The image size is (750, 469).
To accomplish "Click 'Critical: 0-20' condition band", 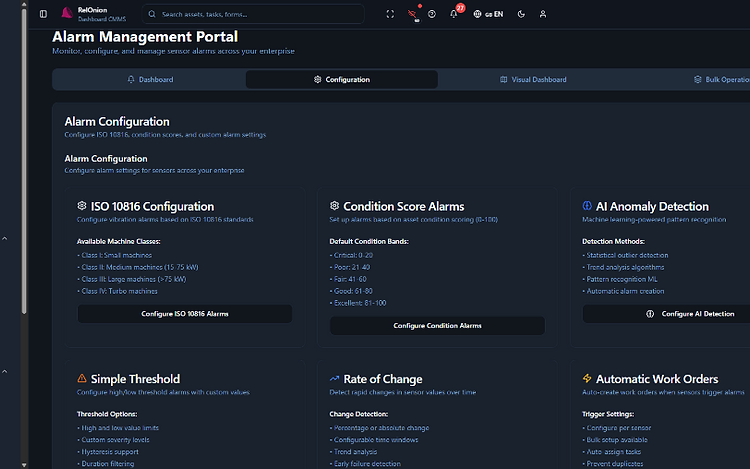I will (x=353, y=255).
